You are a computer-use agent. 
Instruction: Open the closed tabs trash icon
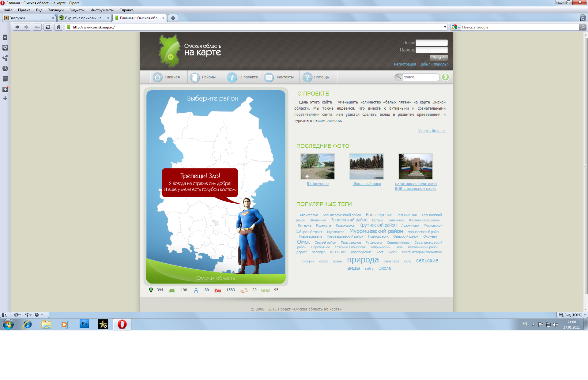pyautogui.click(x=582, y=18)
